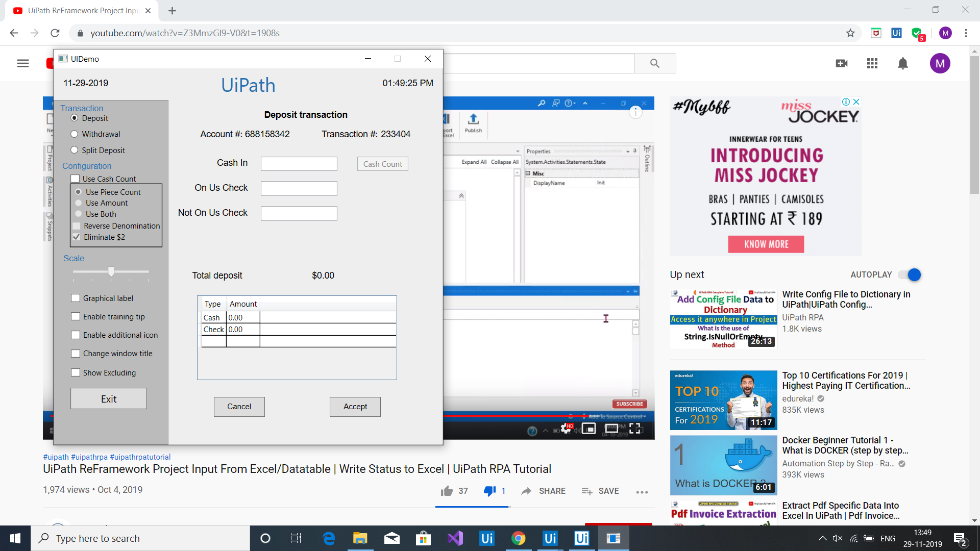Image resolution: width=980 pixels, height=551 pixels.
Task: Click Windows taskbar search box
Action: point(140,538)
